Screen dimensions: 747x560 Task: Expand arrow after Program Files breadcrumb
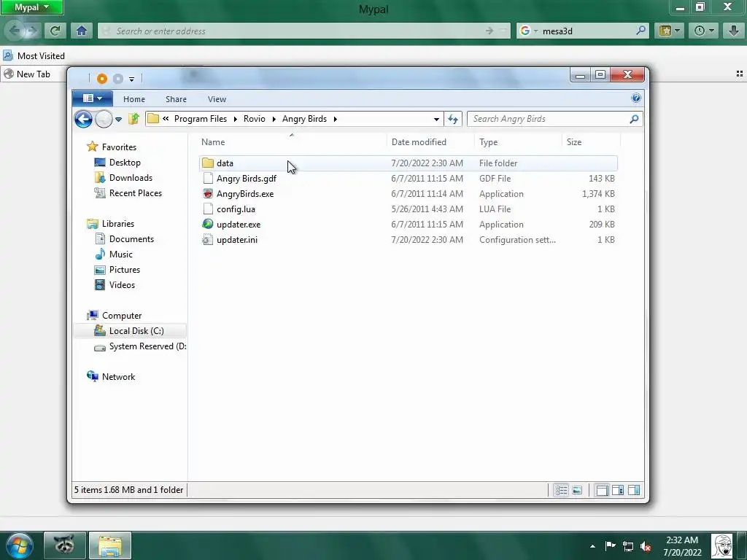pos(236,119)
